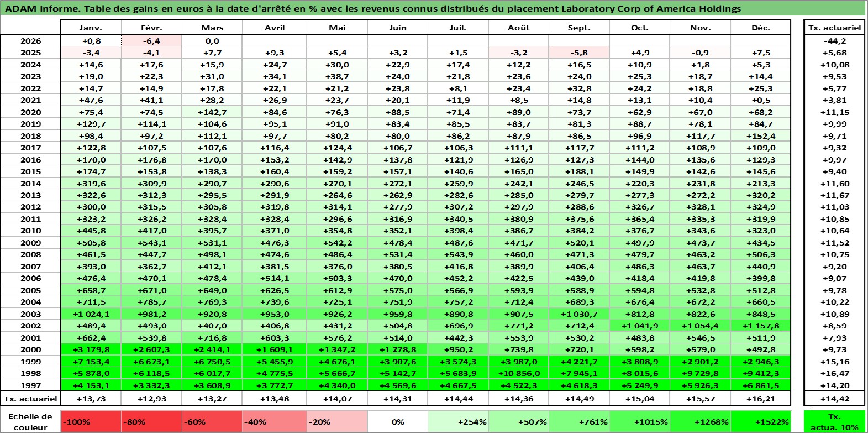Select the +13,73 January actuarial rate
The height and width of the screenshot is (433, 868).
tap(91, 399)
